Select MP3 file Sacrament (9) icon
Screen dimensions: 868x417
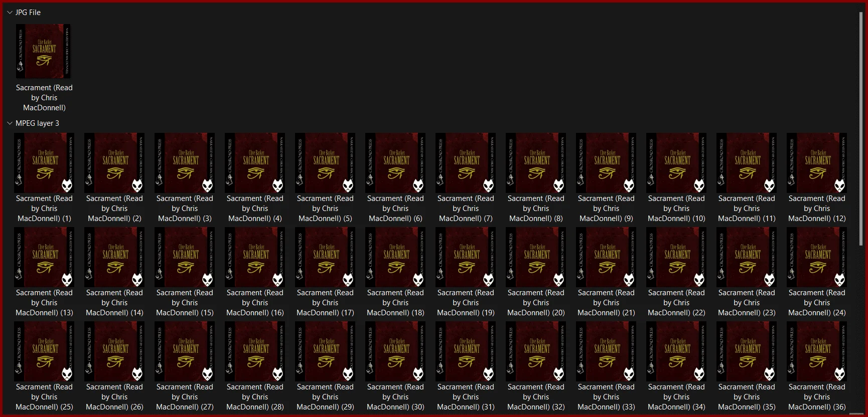[606, 163]
